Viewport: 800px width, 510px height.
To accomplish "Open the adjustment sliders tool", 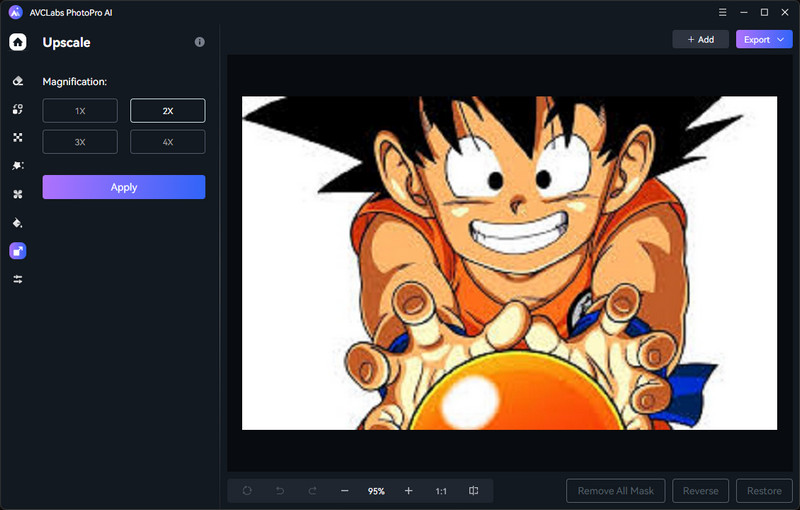I will [18, 279].
